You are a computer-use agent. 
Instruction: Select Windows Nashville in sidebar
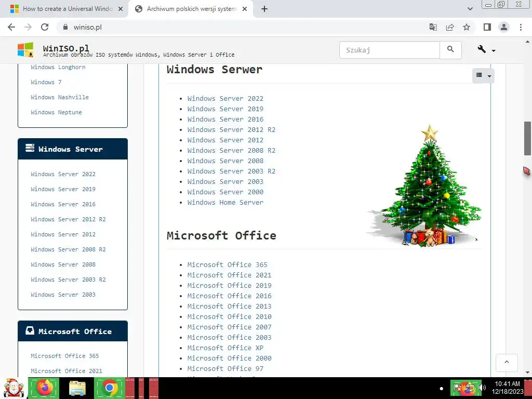coord(60,97)
